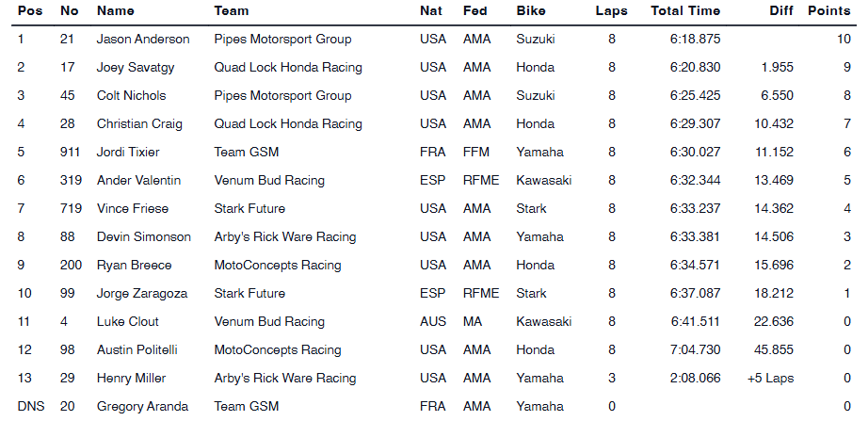Select DNS rider Gregory Aranda

(142, 407)
